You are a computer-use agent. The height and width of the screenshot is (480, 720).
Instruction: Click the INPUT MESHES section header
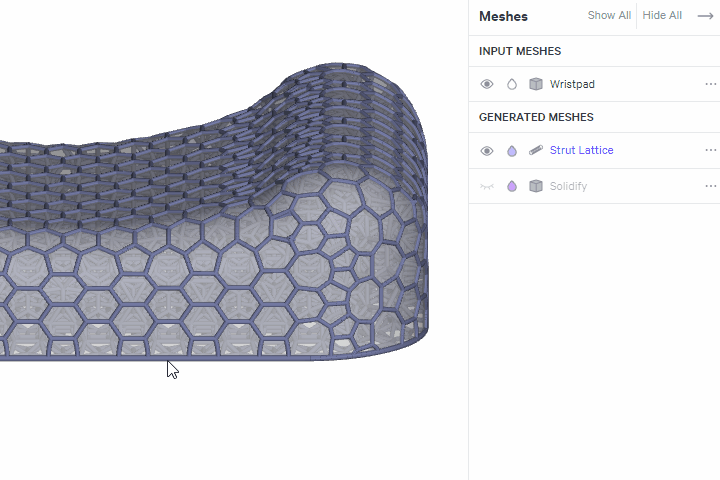[520, 51]
